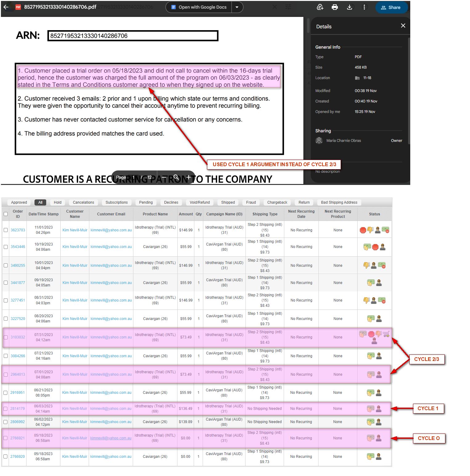
Task: Click the agent person icon for order 2916951
Action: point(379,393)
